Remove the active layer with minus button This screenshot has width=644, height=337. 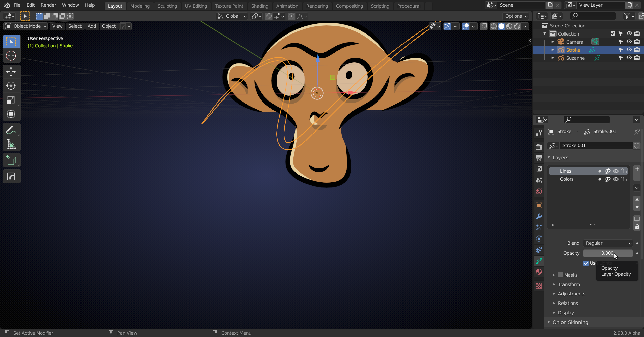pyautogui.click(x=637, y=177)
